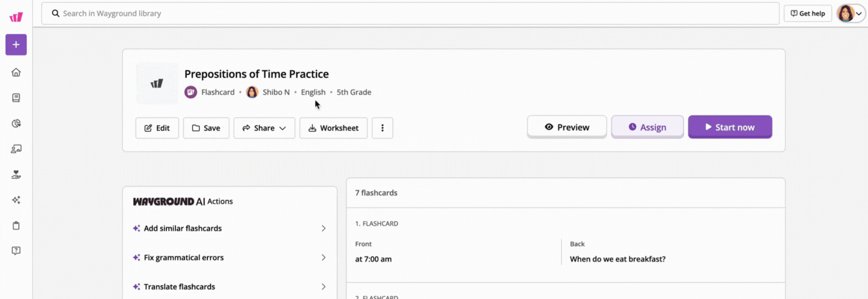Click the Search in Wayground library field
The width and height of the screenshot is (868, 299).
pyautogui.click(x=410, y=13)
